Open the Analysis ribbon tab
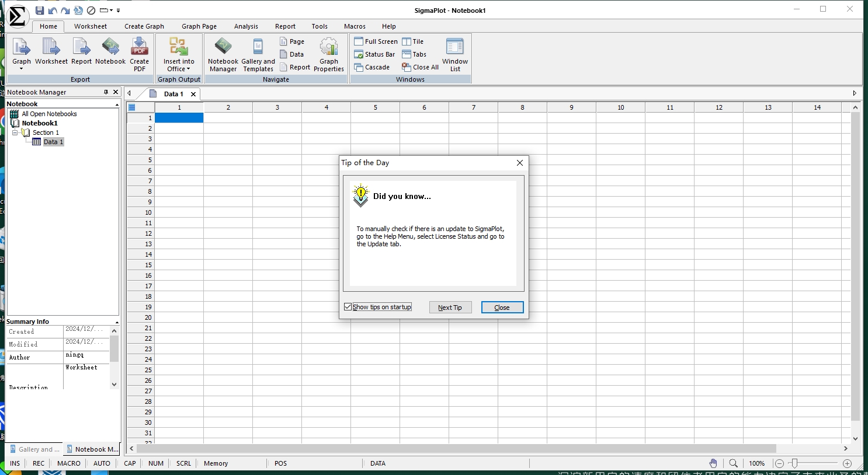868x475 pixels. 246,26
